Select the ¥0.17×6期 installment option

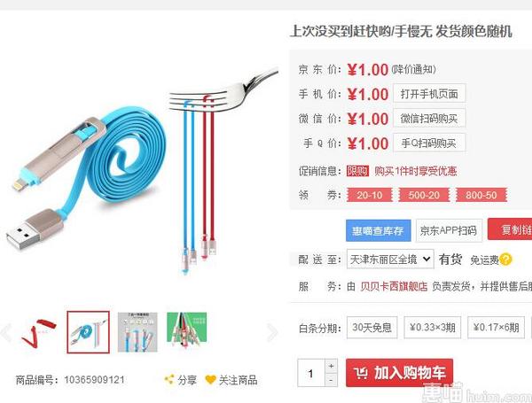(496, 328)
